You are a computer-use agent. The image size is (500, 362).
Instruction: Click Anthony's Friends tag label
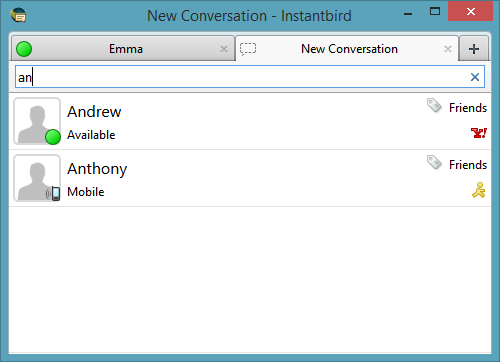[x=468, y=165]
